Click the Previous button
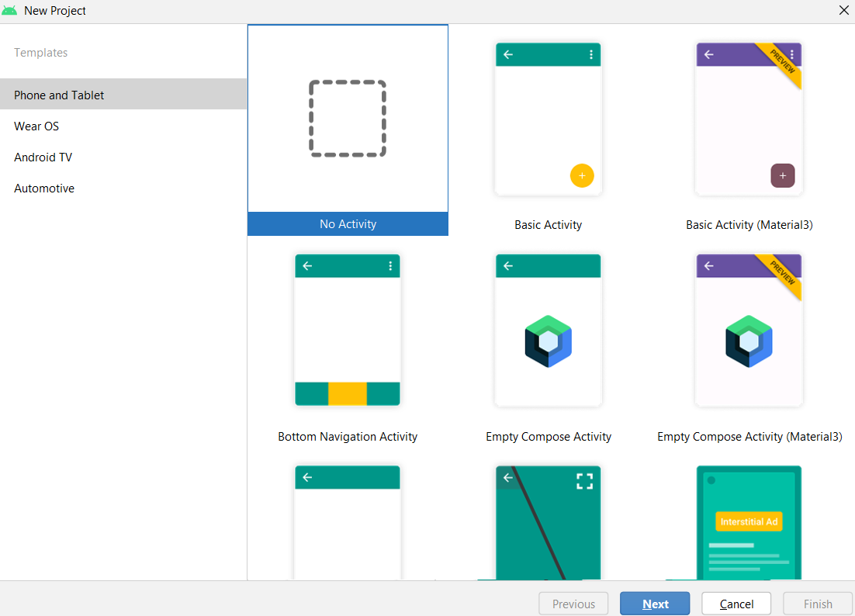Image resolution: width=855 pixels, height=616 pixels. (x=573, y=604)
